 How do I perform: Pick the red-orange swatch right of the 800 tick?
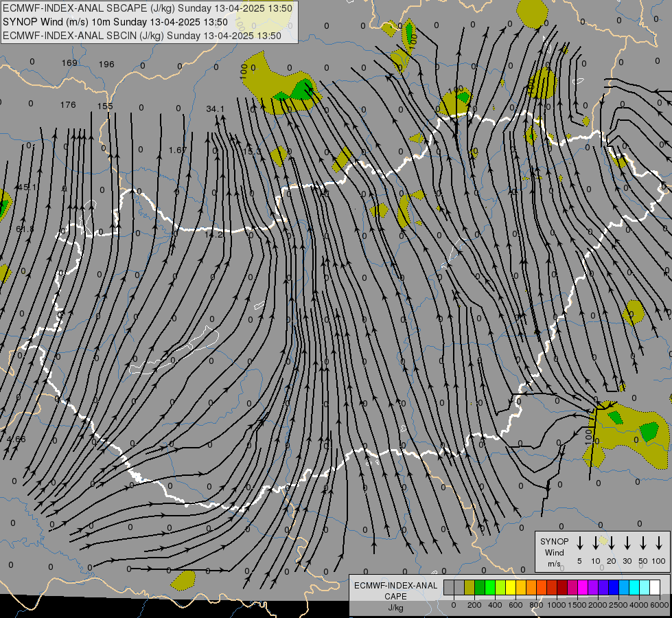(x=542, y=588)
